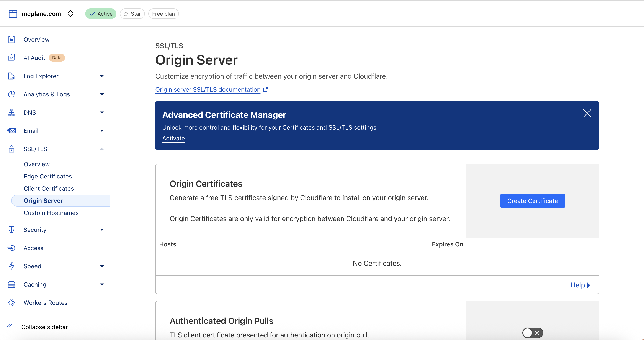Click the Origin Certificates heading
This screenshot has height=340, width=644.
[206, 184]
